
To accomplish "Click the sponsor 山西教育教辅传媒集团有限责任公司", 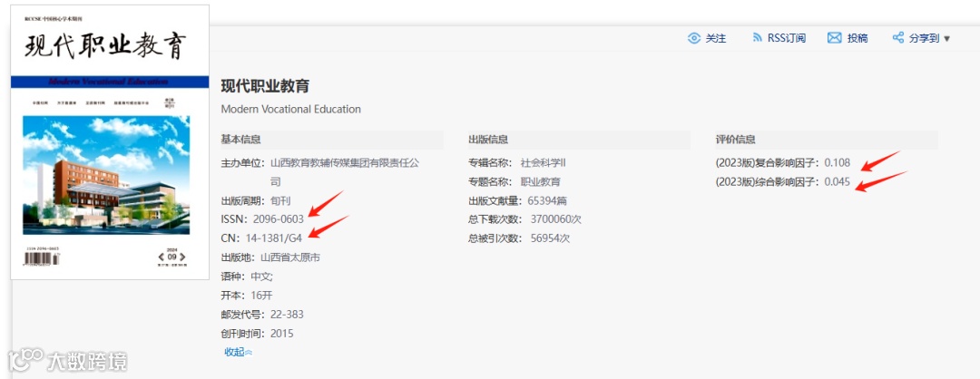I will tap(345, 173).
